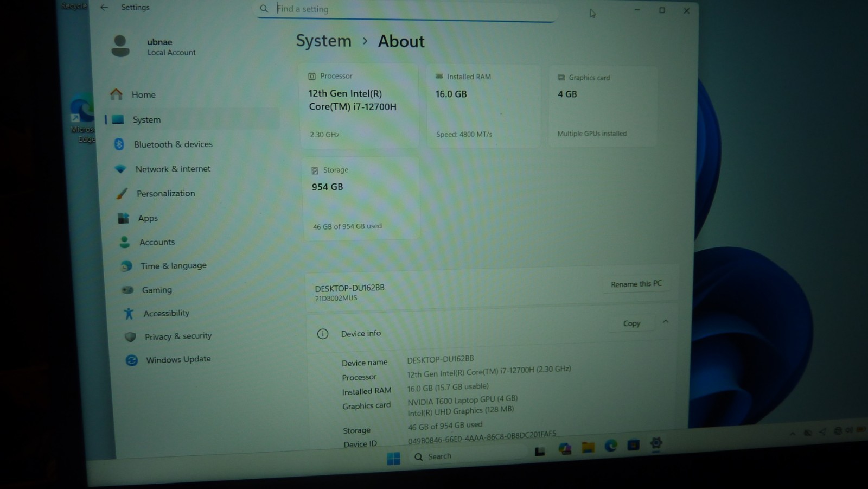Show hidden system tray icons chevron
The image size is (868, 489).
[x=793, y=433]
